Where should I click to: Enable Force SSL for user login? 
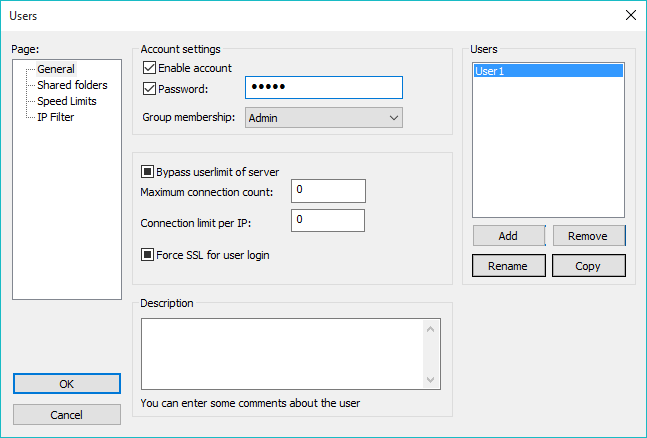point(149,255)
